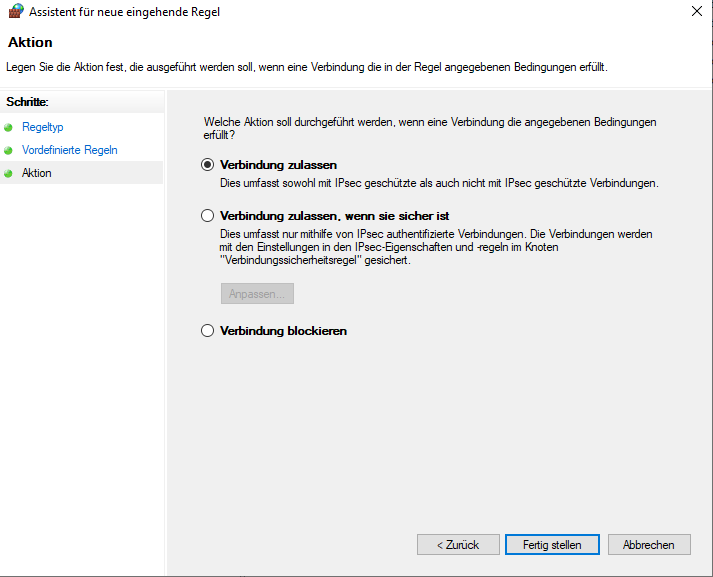Click the green bullet next to Regeltyp
Screen dimensions: 713x577
coord(9,128)
